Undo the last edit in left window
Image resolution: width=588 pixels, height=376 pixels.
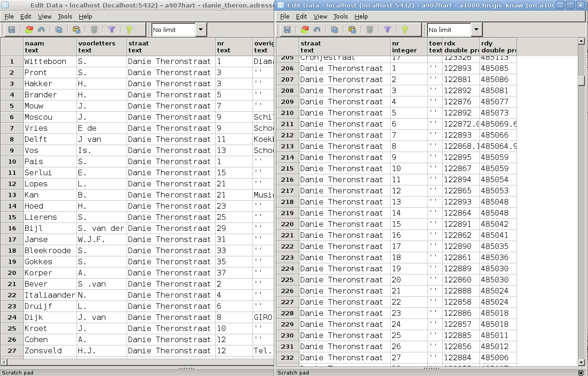(41, 30)
